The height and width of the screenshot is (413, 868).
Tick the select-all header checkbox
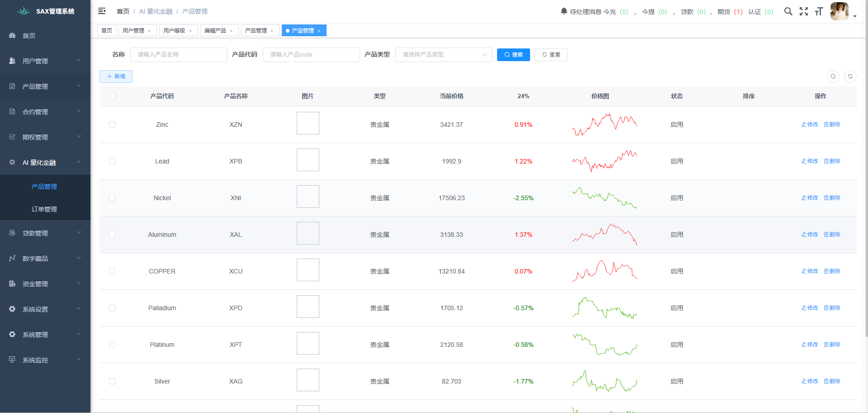click(x=112, y=96)
